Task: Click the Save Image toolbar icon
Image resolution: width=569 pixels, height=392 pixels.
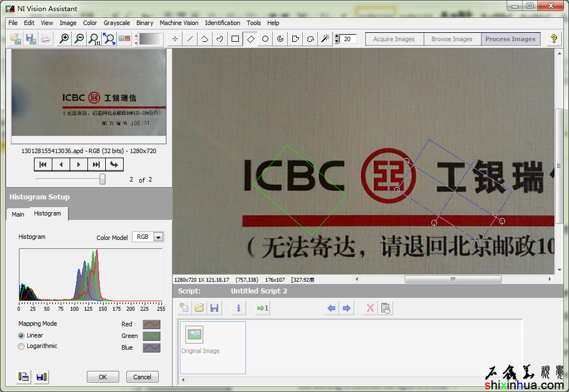Action: 31,39
